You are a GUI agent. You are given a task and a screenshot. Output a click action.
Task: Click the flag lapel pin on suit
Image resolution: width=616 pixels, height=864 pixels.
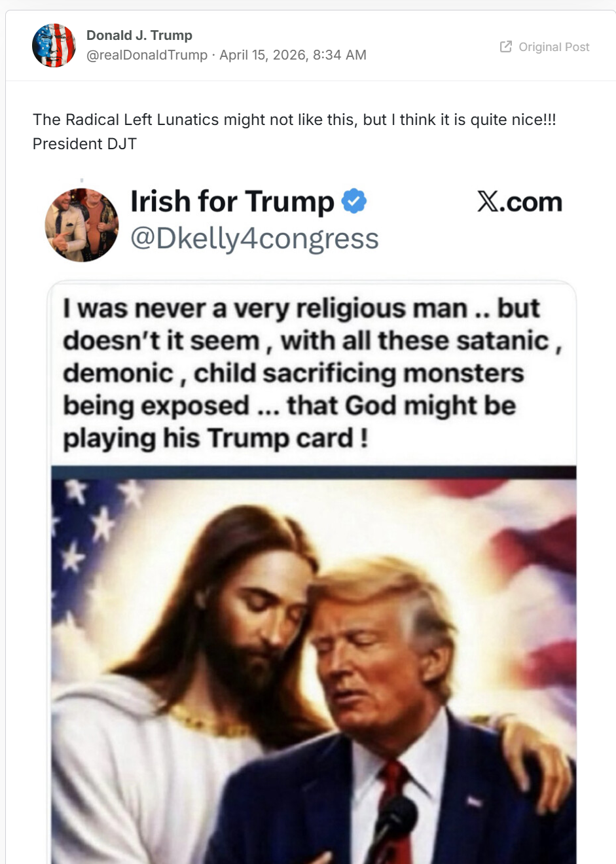click(473, 801)
